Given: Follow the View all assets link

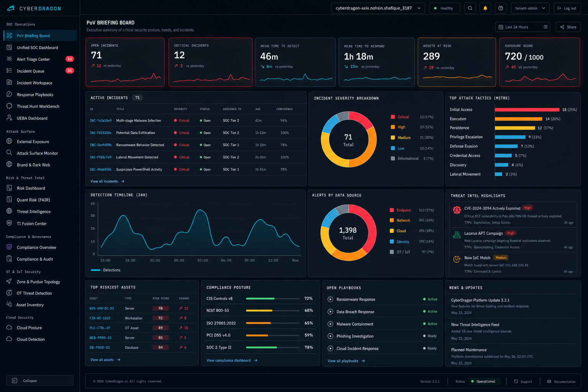Looking at the screenshot, I should coord(105,359).
